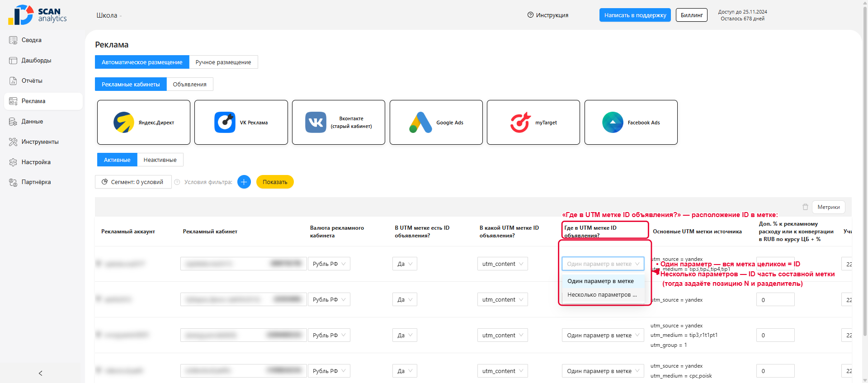The image size is (868, 383).
Task: Click the Основные UTM метки источника header
Action: [x=697, y=232]
